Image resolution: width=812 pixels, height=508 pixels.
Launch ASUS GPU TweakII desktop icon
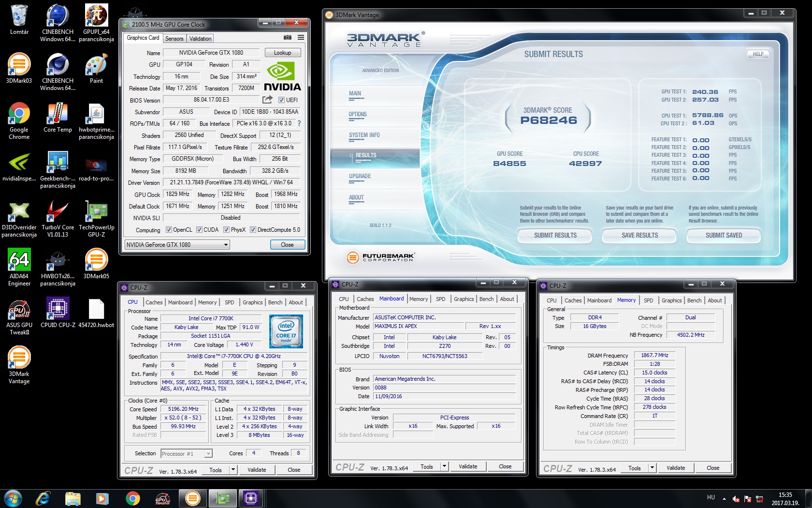[x=19, y=316]
